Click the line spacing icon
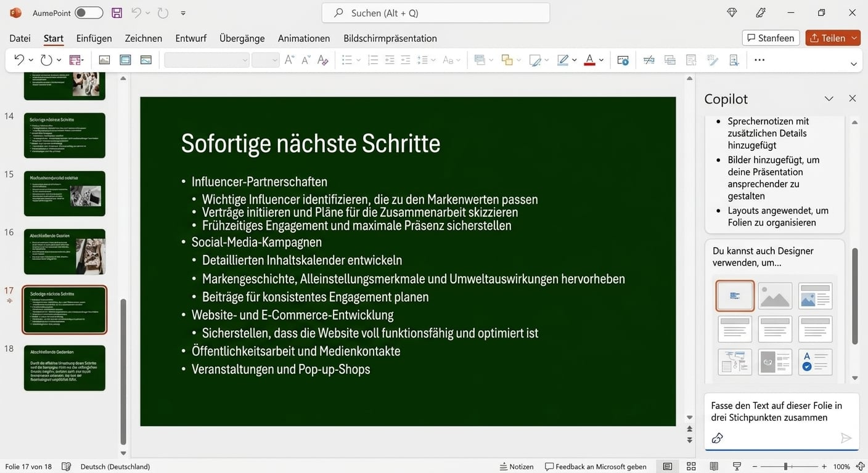 [422, 60]
